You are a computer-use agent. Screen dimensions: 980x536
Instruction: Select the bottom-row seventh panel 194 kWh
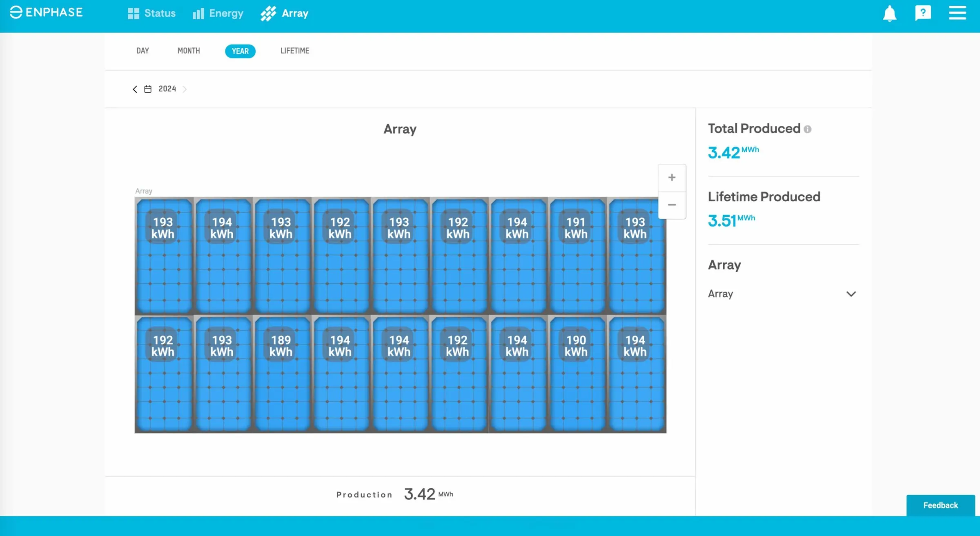[x=518, y=374]
